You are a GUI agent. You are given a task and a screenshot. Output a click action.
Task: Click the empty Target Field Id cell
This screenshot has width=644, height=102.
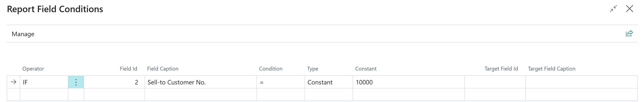tap(495, 82)
